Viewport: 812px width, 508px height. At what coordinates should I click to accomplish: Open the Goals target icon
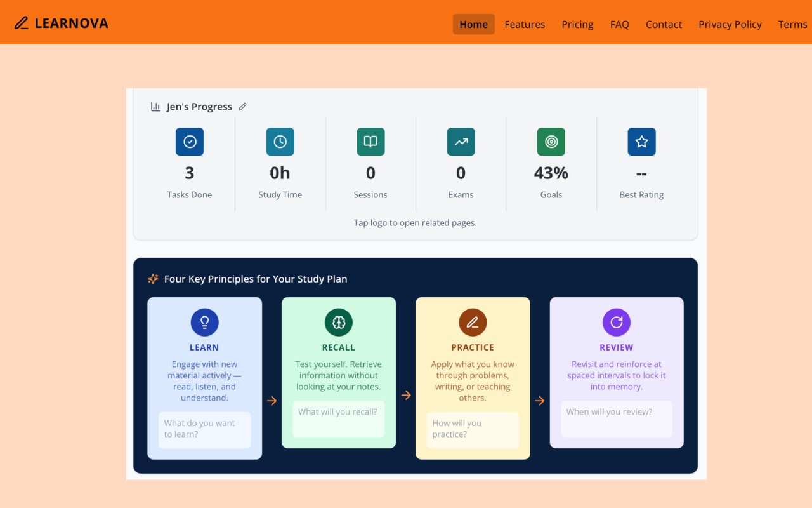click(551, 142)
